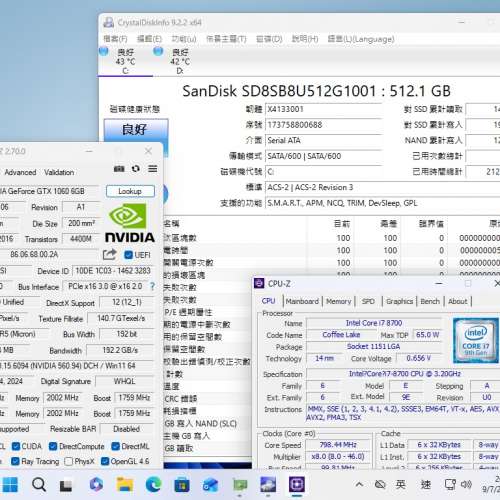Switch to CPU-Z via purple taskbar icon
Screen dimensions: 500x500
point(297,484)
